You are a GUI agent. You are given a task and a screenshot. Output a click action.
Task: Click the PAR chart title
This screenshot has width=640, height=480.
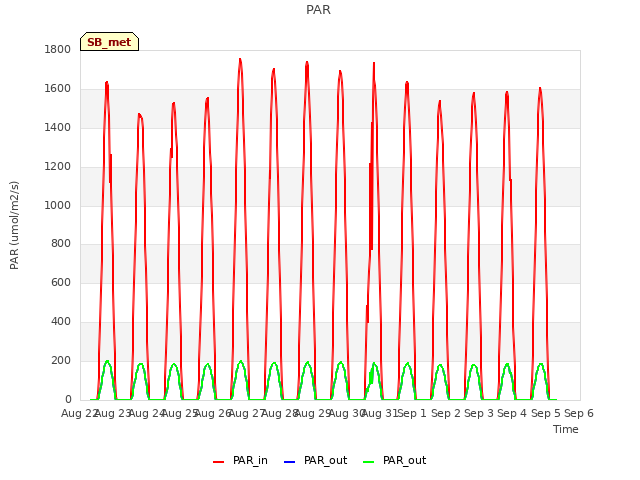click(318, 9)
